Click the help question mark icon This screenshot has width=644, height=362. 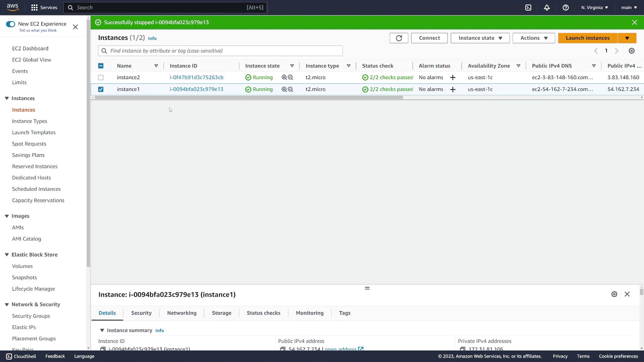pos(566,7)
